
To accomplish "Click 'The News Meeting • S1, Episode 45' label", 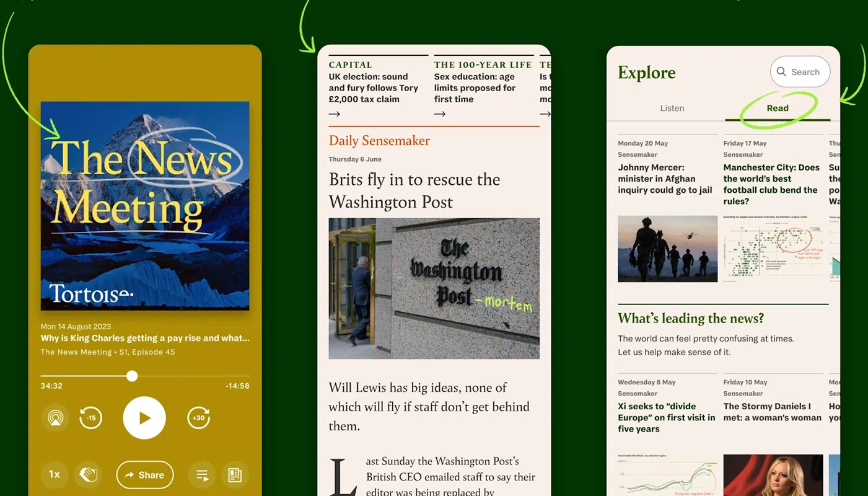I will (x=108, y=352).
